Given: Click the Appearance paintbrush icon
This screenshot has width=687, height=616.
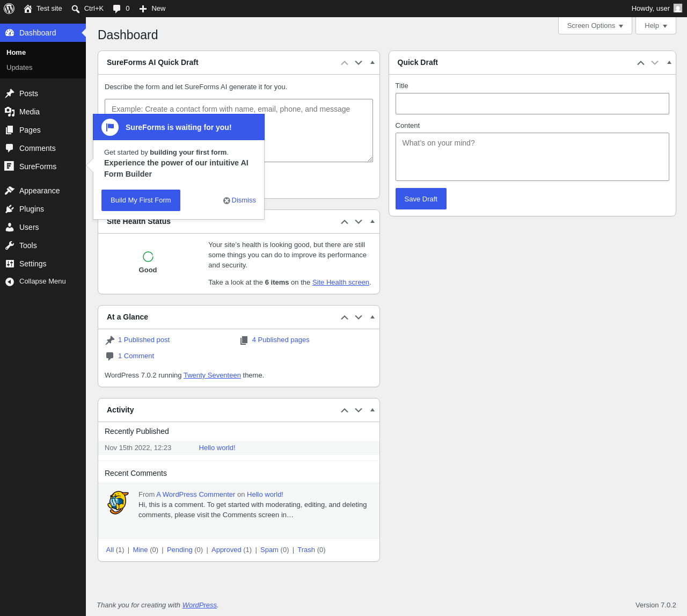Looking at the screenshot, I should tap(10, 191).
